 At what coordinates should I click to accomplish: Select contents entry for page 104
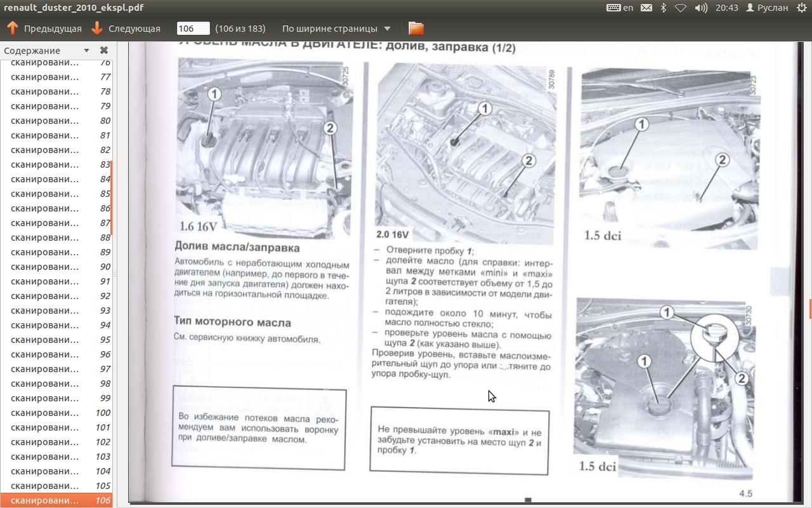56,471
